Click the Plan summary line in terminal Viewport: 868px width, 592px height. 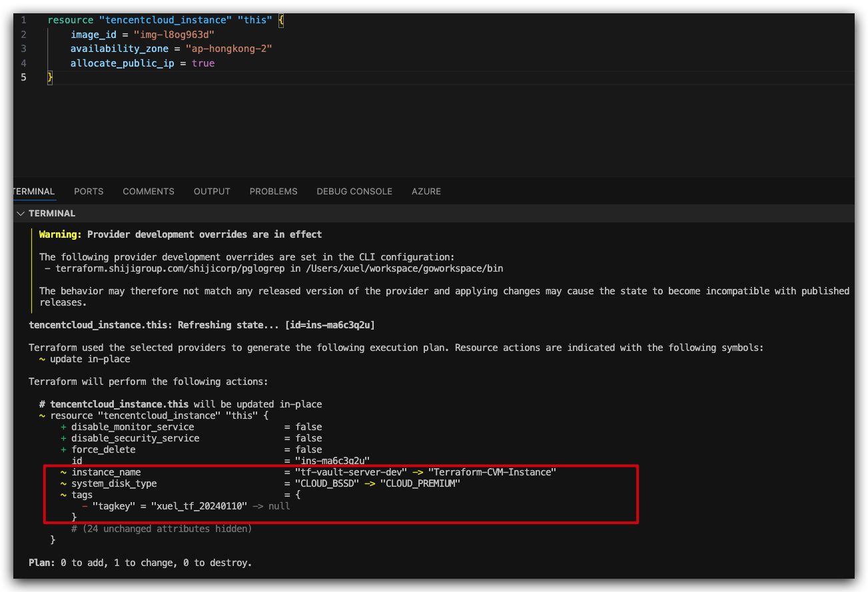point(141,563)
